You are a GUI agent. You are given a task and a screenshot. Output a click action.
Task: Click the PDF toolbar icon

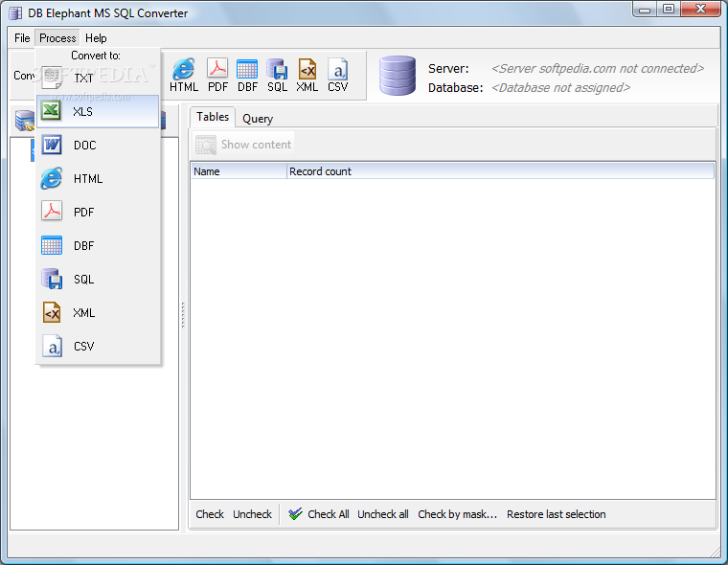217,76
